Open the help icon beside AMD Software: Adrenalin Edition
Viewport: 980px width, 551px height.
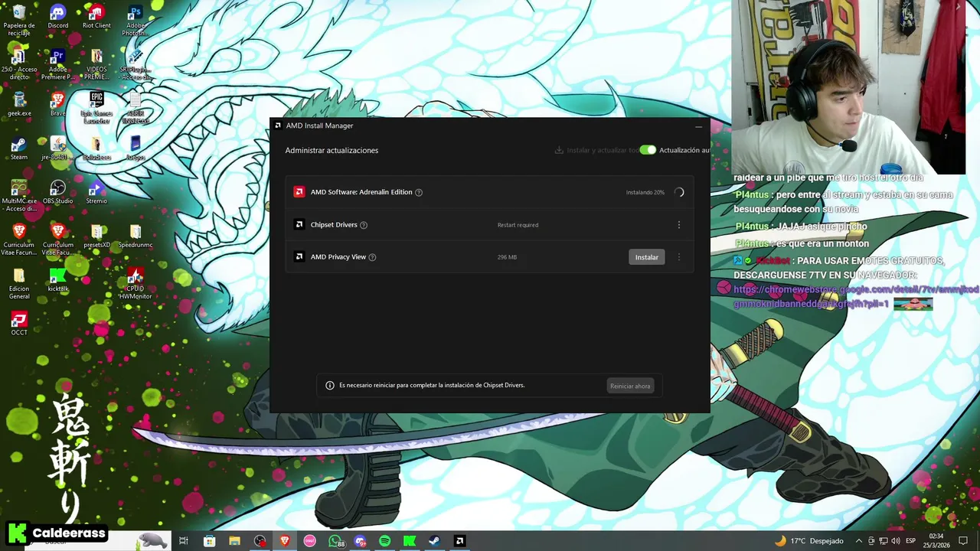click(419, 192)
